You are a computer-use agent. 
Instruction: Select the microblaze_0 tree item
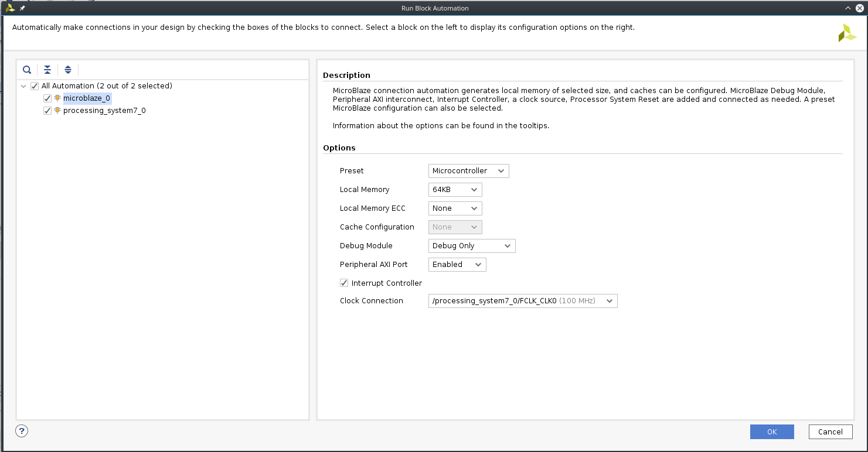click(87, 98)
